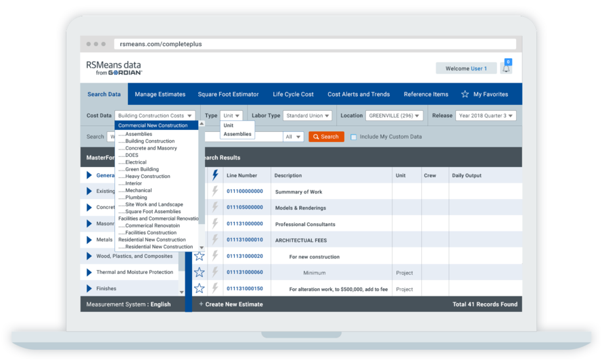Click the Welcome User 1 button
This screenshot has height=364, width=602.
(x=466, y=68)
